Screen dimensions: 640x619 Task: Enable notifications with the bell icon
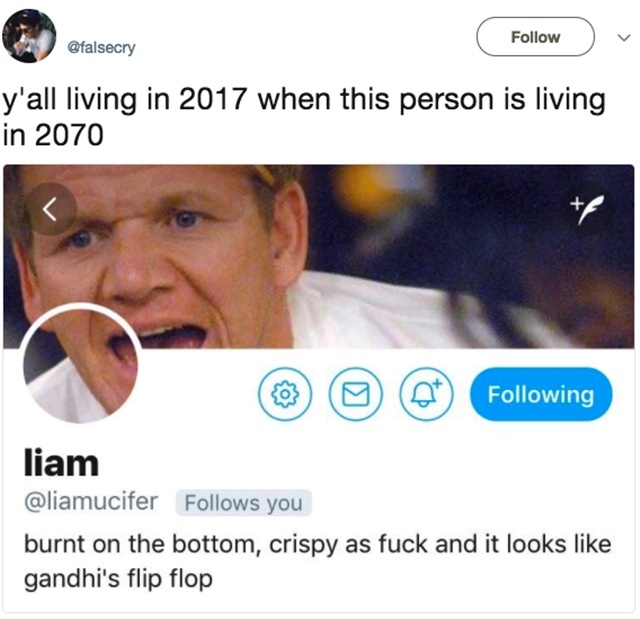426,394
